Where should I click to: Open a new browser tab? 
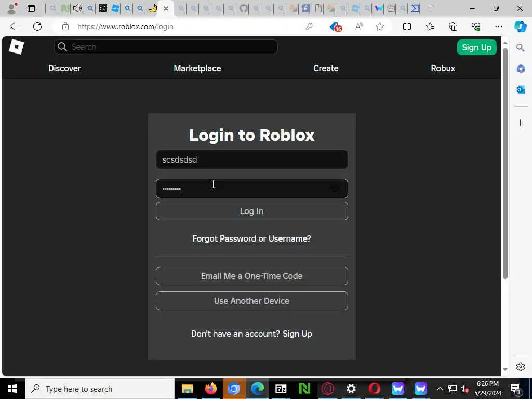pos(431,8)
